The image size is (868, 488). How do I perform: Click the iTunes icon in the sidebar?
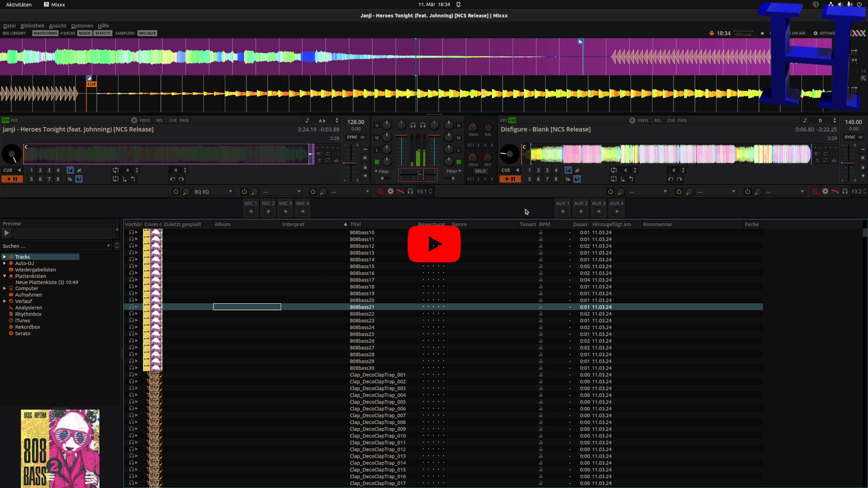11,320
